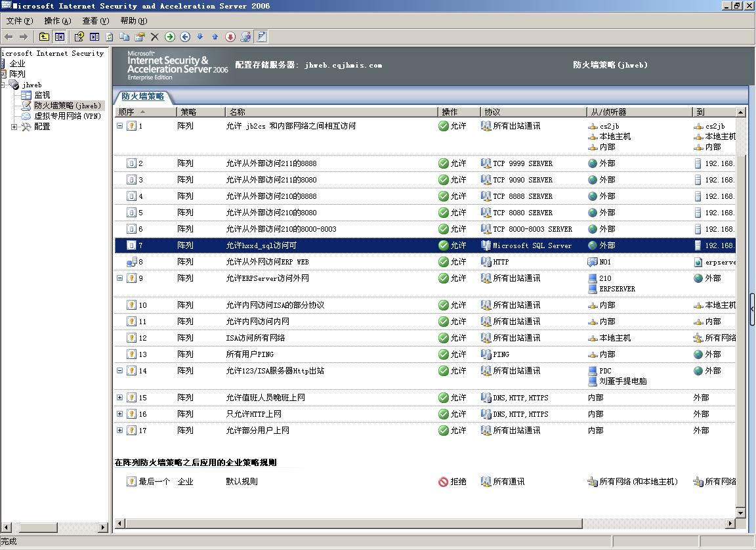This screenshot has width=756, height=550.
Task: Move selected rule up with blue arrow
Action: [x=215, y=37]
